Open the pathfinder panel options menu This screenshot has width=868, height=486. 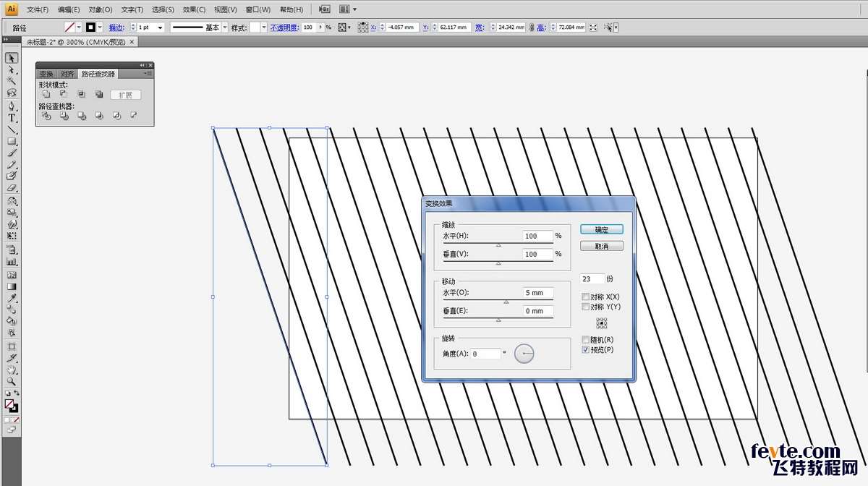148,73
